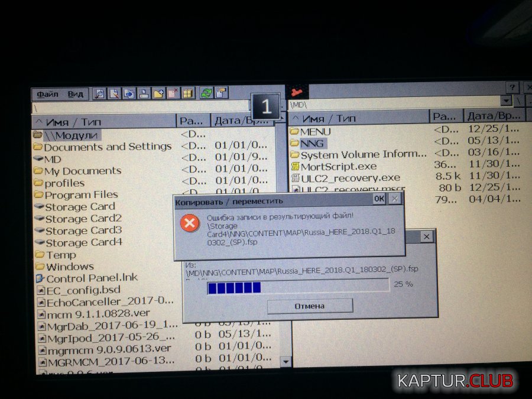Click the last toolbar icon after refresh
The height and width of the screenshot is (399, 532).
coord(221,93)
